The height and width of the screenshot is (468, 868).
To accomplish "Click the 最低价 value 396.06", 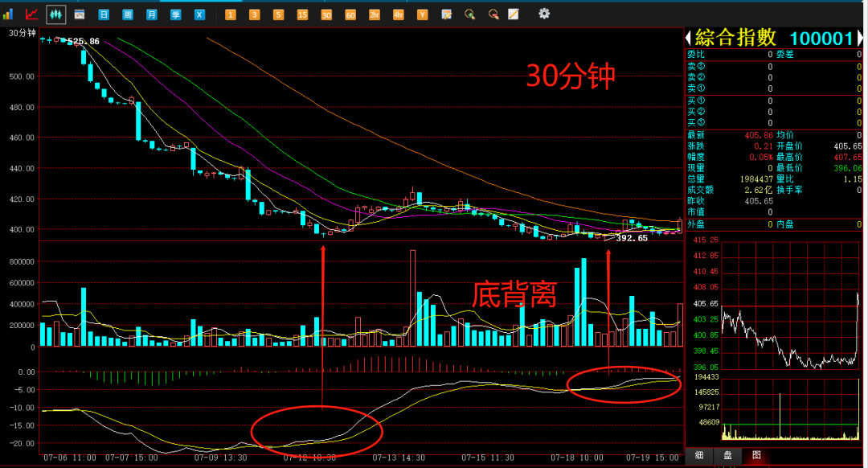I will coord(848,168).
